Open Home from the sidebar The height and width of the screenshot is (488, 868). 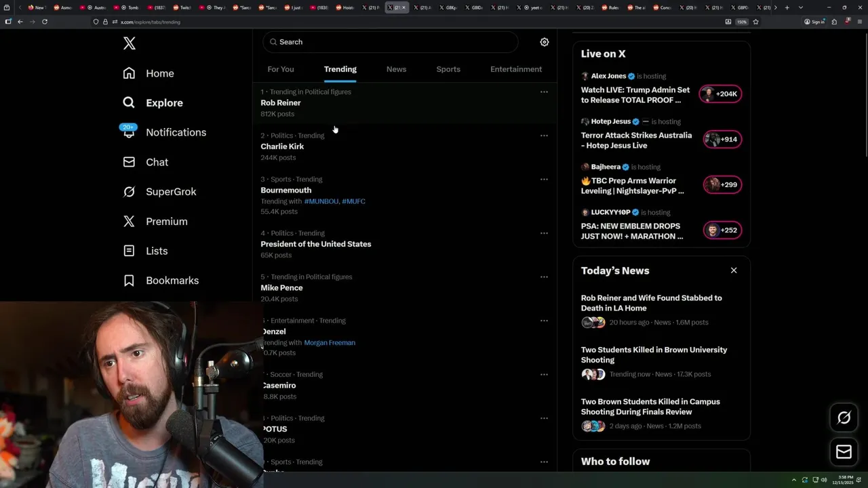click(x=149, y=73)
